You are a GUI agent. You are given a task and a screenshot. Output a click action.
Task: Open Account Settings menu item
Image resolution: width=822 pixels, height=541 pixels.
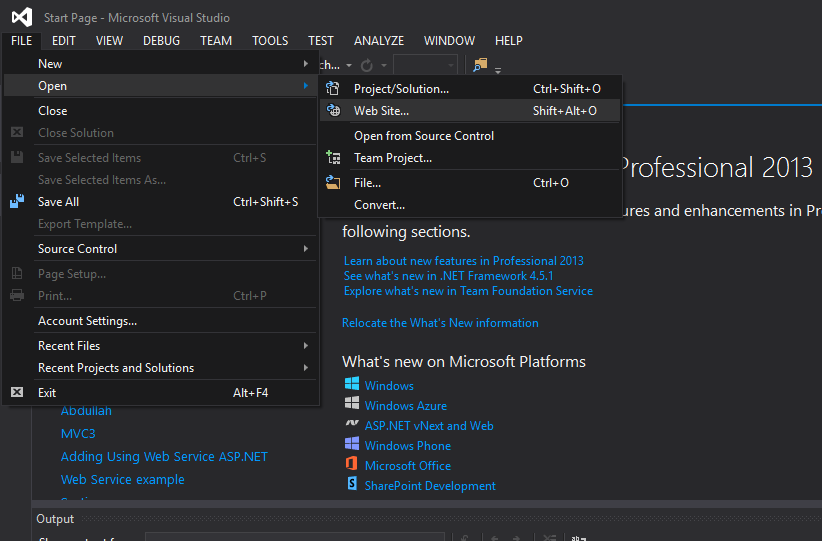coord(160,320)
